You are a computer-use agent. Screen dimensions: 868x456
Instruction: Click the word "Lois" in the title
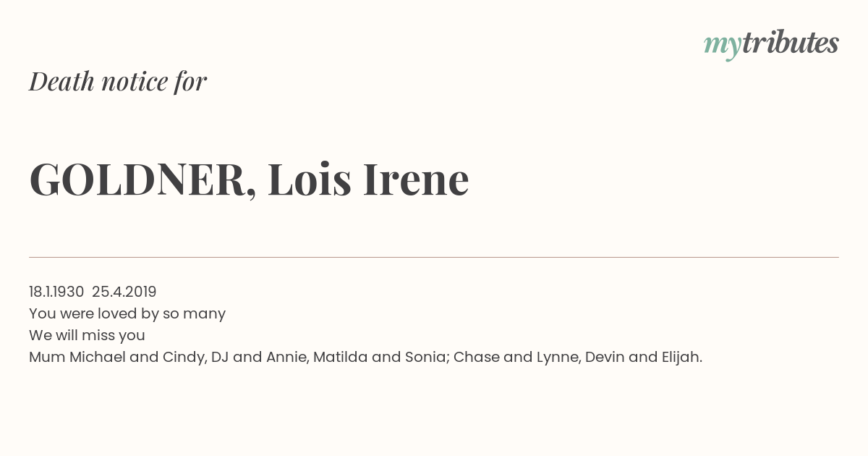coord(310,179)
